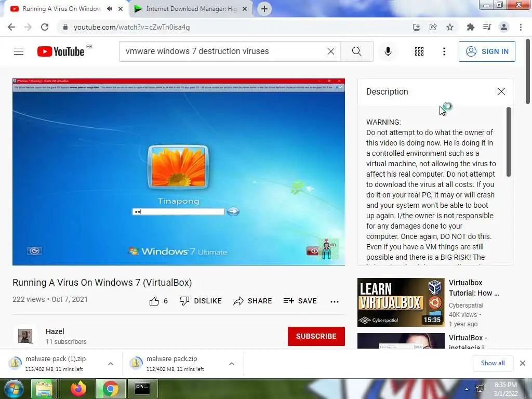
Task: Open YouTube settings three-dot menu
Action: tap(444, 51)
